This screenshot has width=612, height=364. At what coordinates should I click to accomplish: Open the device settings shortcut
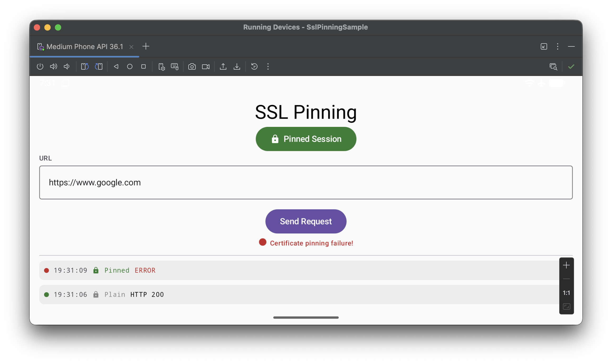(x=162, y=66)
